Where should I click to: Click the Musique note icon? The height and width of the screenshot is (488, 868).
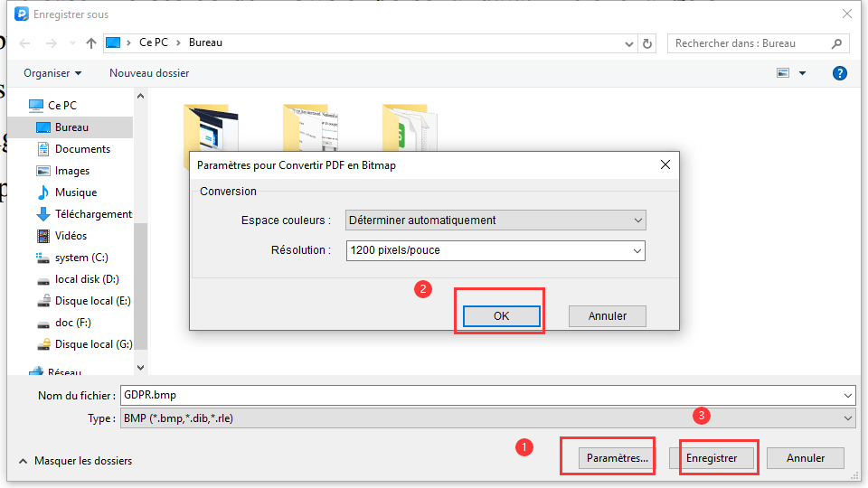coord(43,192)
